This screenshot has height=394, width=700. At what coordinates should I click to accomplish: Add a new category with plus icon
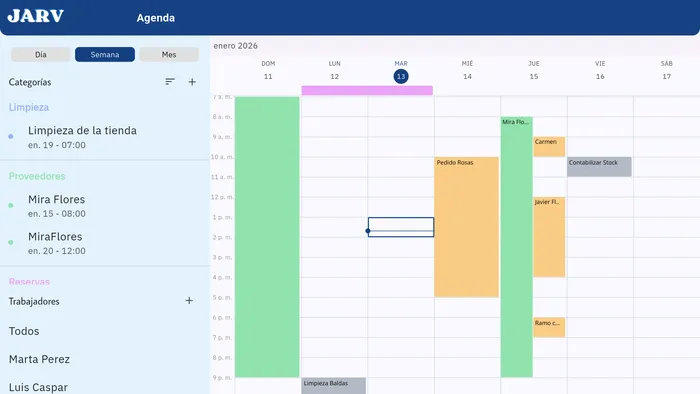click(x=192, y=82)
